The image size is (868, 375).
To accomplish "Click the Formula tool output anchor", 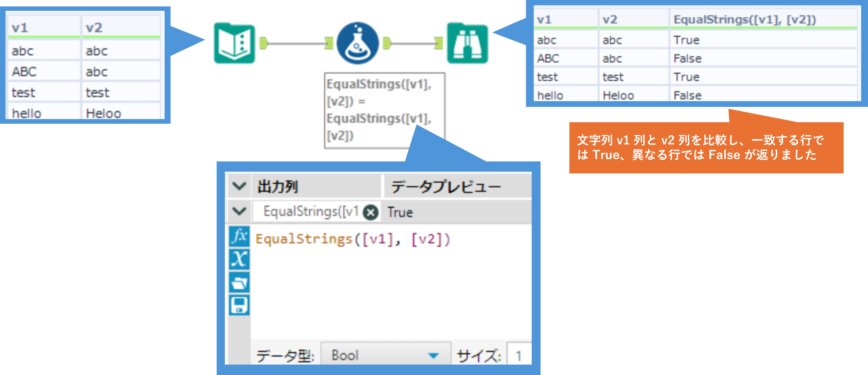I will [387, 43].
